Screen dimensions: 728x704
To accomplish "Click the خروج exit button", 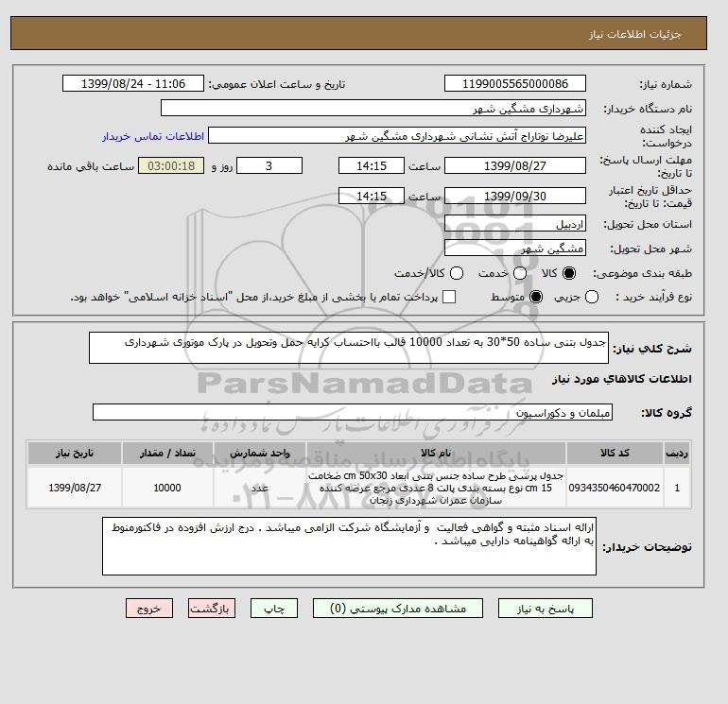I will pos(149,609).
